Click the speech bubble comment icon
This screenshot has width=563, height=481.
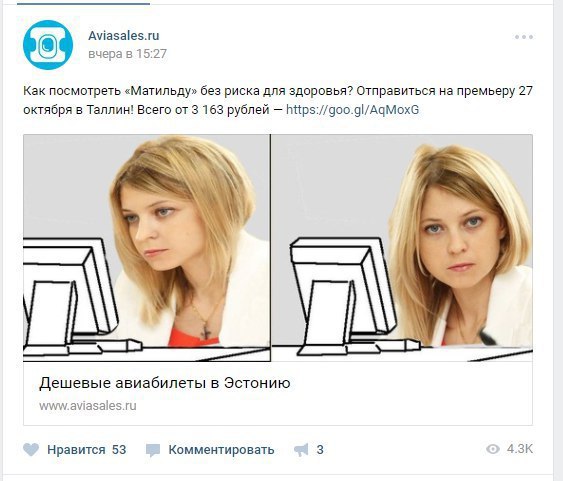[x=153, y=450]
